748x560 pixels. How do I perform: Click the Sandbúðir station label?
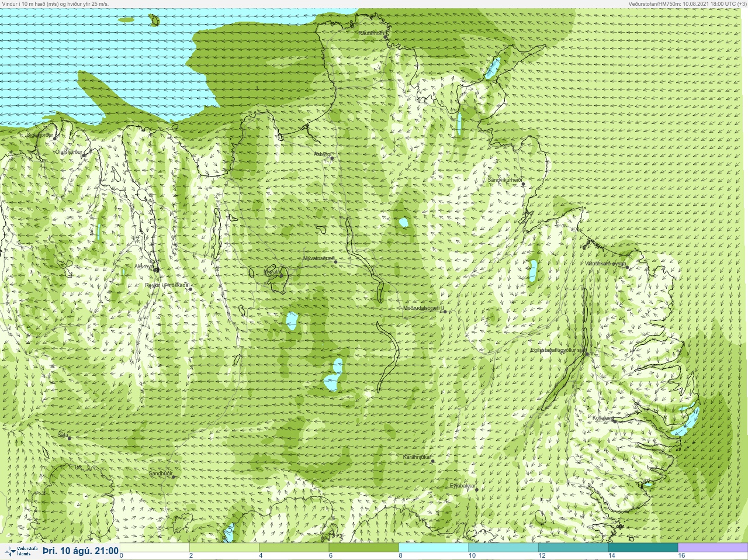(x=161, y=473)
